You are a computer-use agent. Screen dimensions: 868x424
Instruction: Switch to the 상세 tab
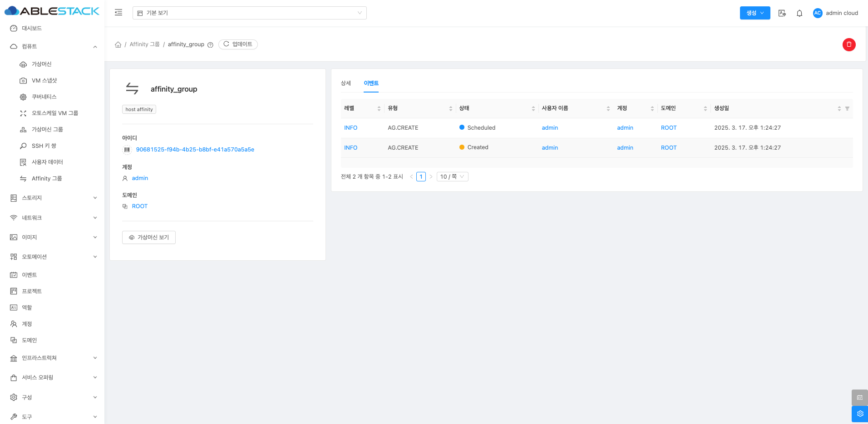point(346,83)
